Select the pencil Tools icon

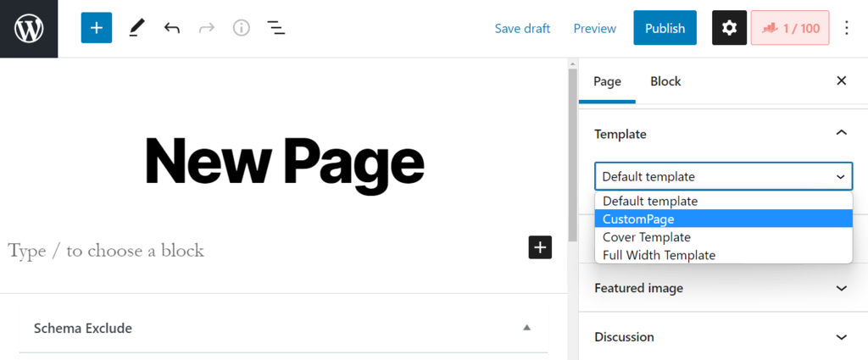pos(136,29)
